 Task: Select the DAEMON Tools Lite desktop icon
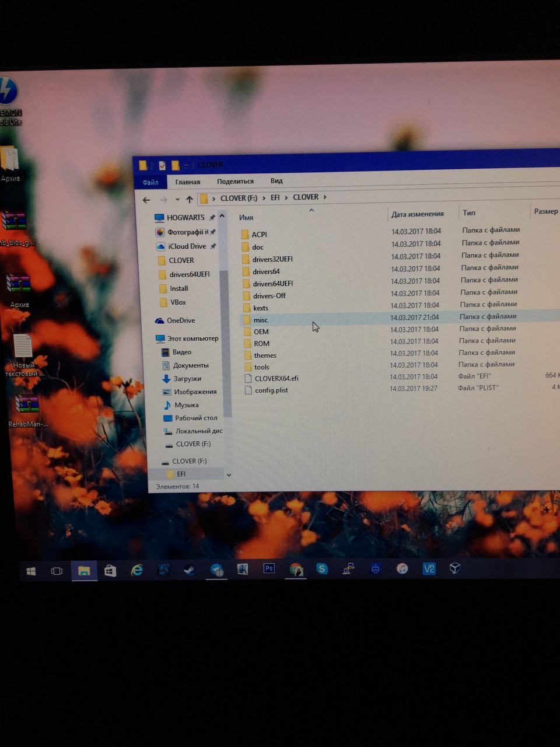click(x=9, y=100)
